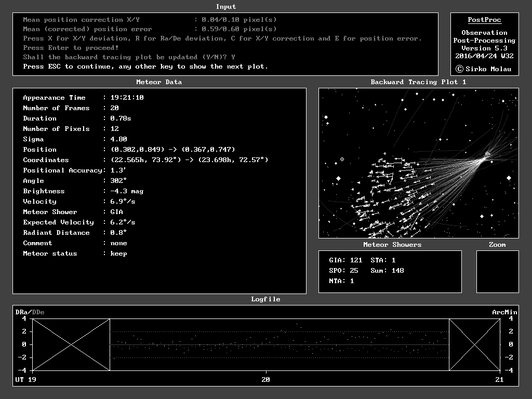Image resolution: width=532 pixels, height=399 pixels.
Task: Click the diamond star left of meteor cluster
Action: (338, 178)
